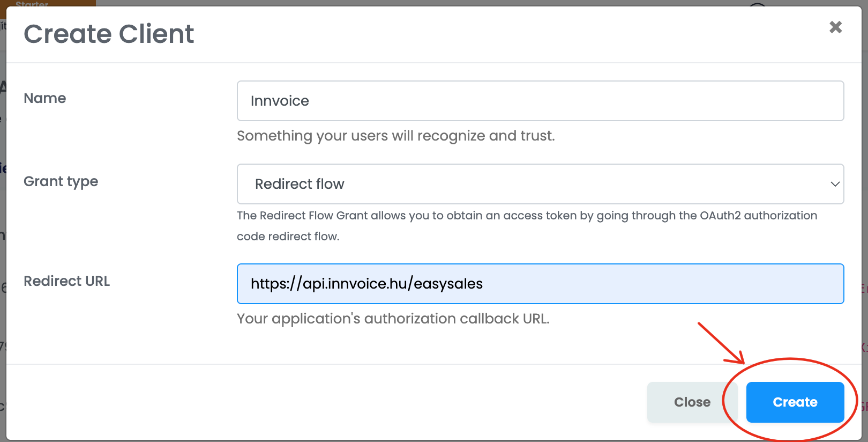868x442 pixels.
Task: Click the word Innvoice in Name box
Action: pyautogui.click(x=280, y=101)
